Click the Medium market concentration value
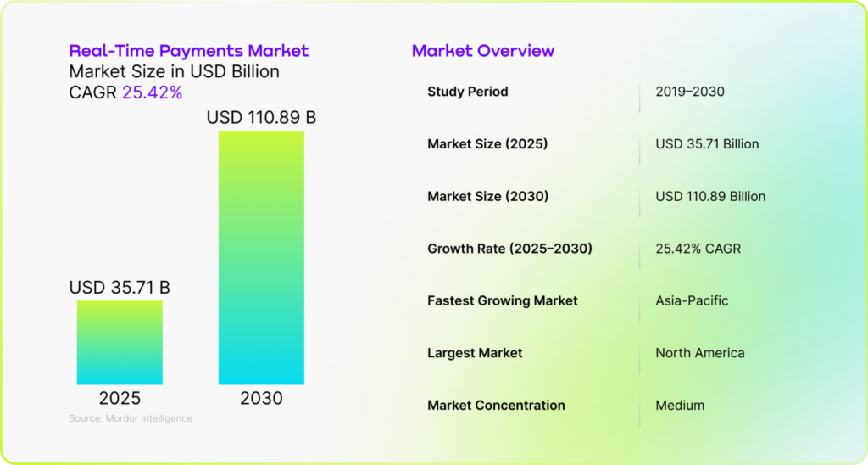868x465 pixels. pyautogui.click(x=679, y=406)
